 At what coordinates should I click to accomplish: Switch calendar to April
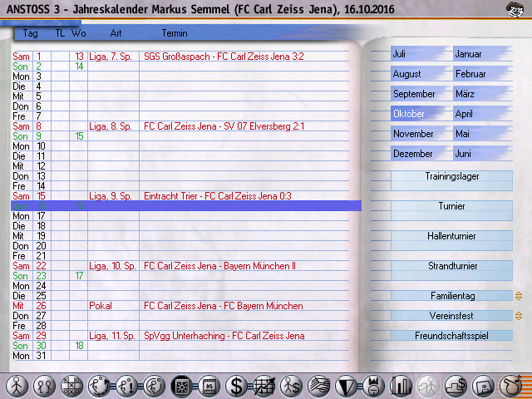[482, 114]
